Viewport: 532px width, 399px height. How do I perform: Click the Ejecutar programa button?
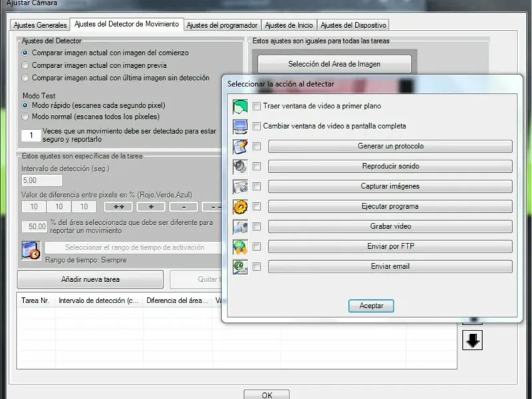point(390,206)
